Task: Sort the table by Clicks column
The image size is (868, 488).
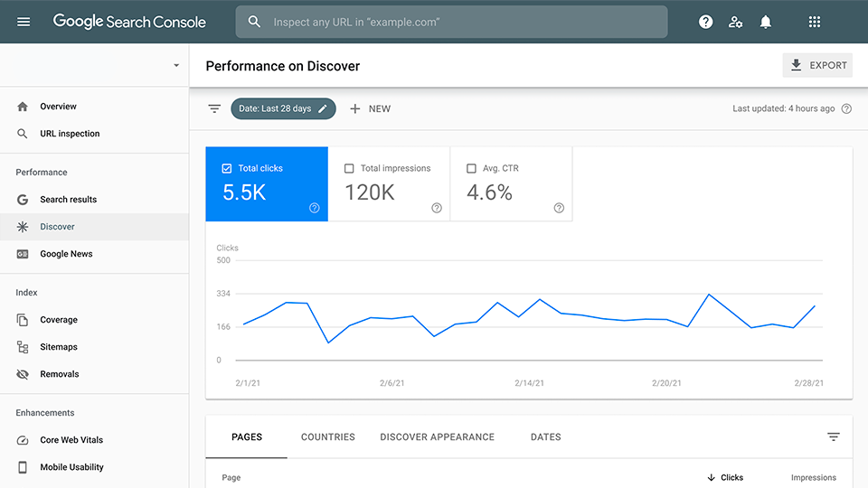Action: [725, 477]
